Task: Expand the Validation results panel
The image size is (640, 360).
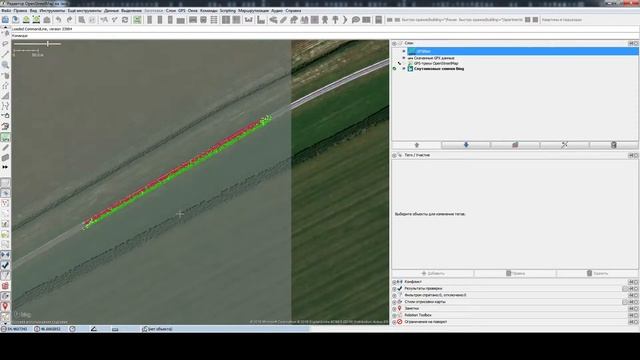Action: [x=394, y=289]
